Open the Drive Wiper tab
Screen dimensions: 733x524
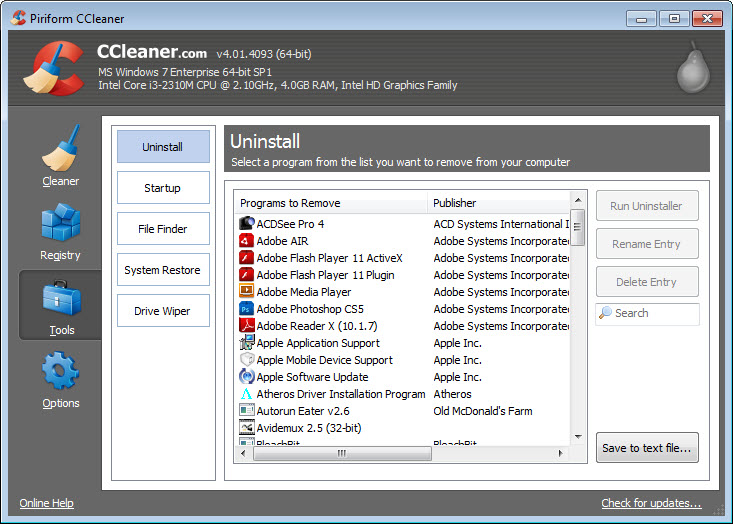click(163, 311)
